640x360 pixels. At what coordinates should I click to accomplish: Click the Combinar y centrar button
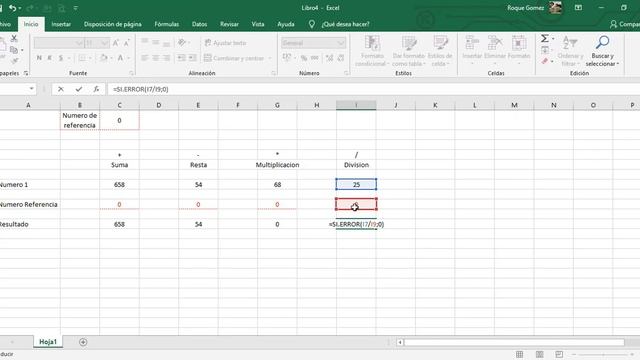click(235, 58)
